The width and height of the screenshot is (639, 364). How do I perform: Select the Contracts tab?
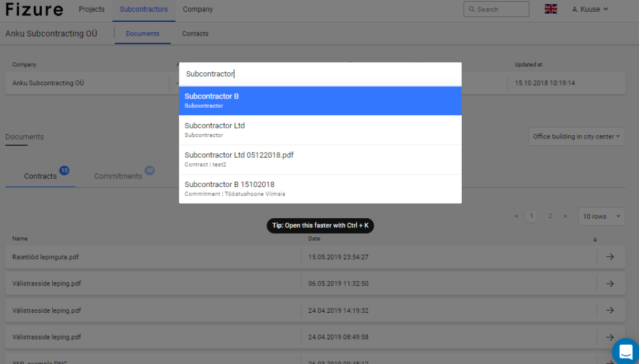coord(41,176)
